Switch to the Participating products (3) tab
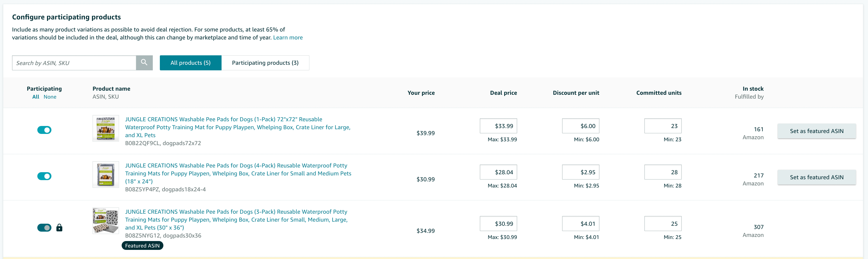This screenshot has height=259, width=868. coord(265,63)
